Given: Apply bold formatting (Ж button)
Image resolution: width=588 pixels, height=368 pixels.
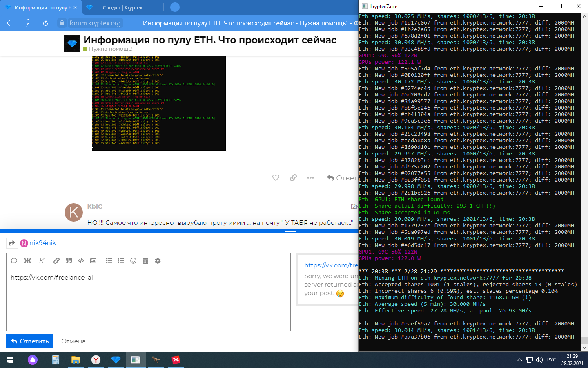Looking at the screenshot, I should (x=28, y=261).
